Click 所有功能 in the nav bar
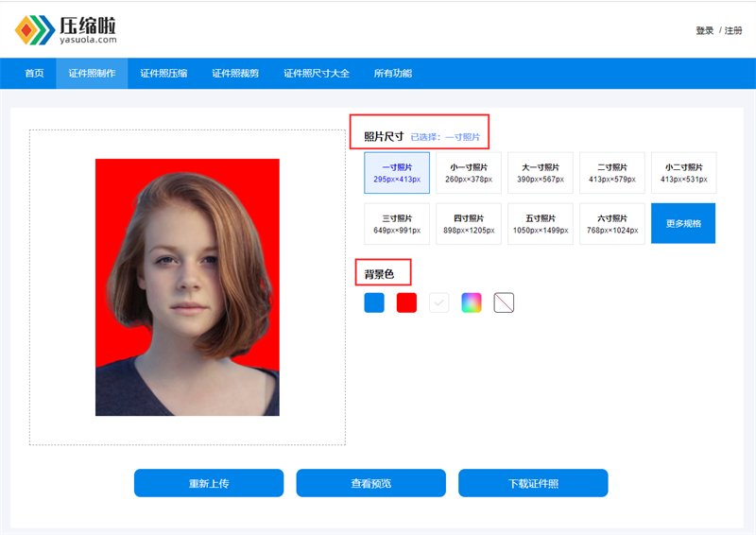The image size is (756, 535). click(393, 74)
